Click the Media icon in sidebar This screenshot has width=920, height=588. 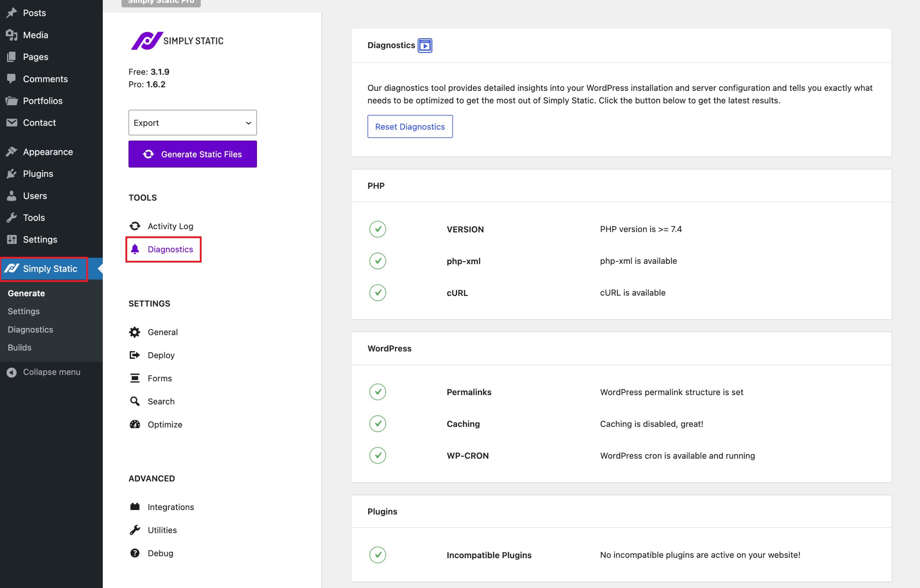[x=11, y=35]
